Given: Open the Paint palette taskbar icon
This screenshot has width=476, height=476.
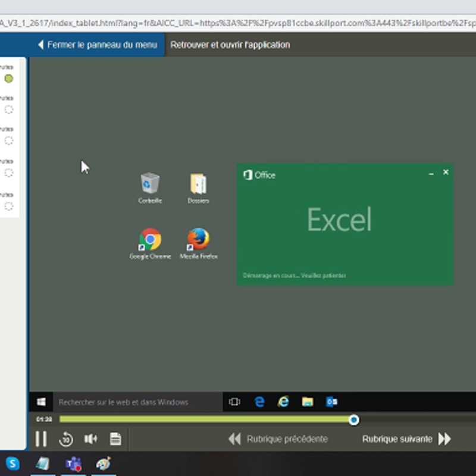Looking at the screenshot, I should coord(104,464).
